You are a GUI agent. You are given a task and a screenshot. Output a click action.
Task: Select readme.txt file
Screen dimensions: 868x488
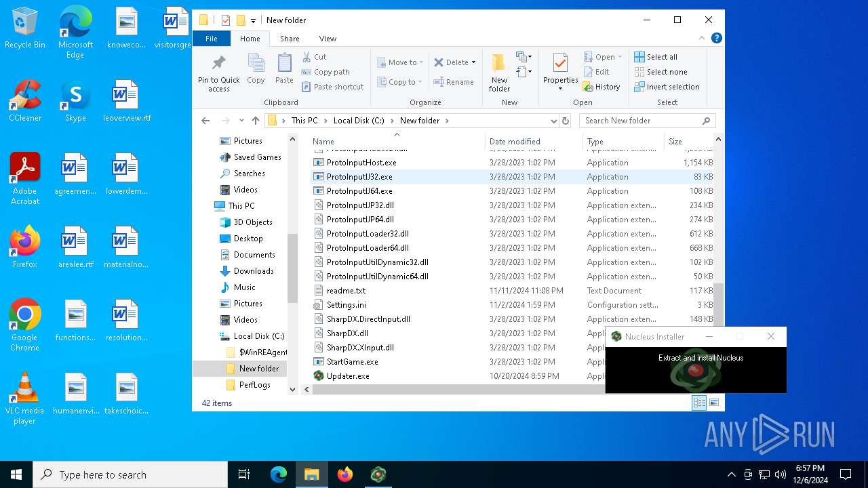346,291
